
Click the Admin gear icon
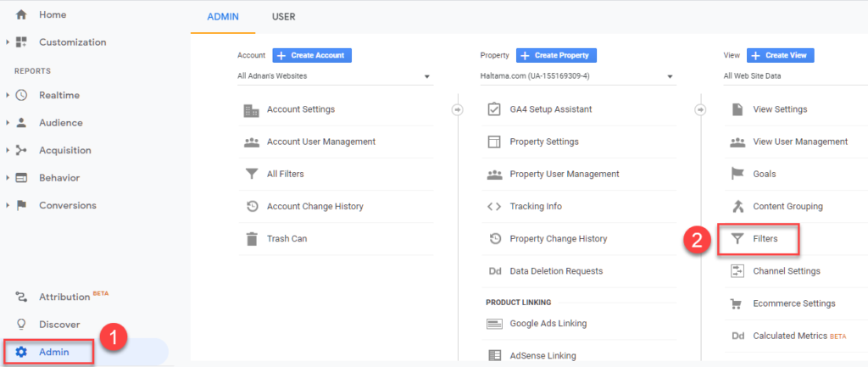(21, 352)
